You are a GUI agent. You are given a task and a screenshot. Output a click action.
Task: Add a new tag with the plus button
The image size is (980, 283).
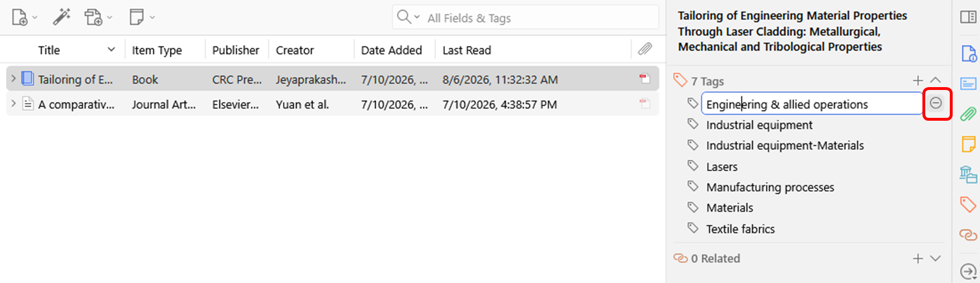pos(918,81)
